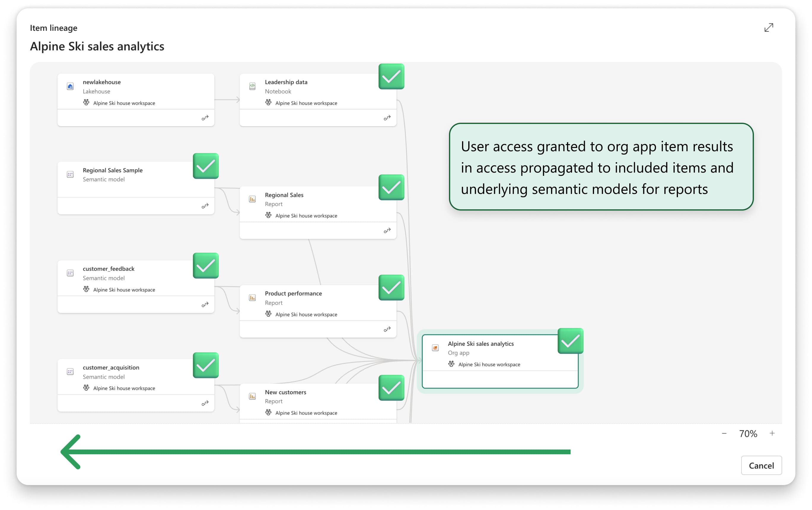Show lineage link icon on Product performance card
812x510 pixels.
[387, 329]
